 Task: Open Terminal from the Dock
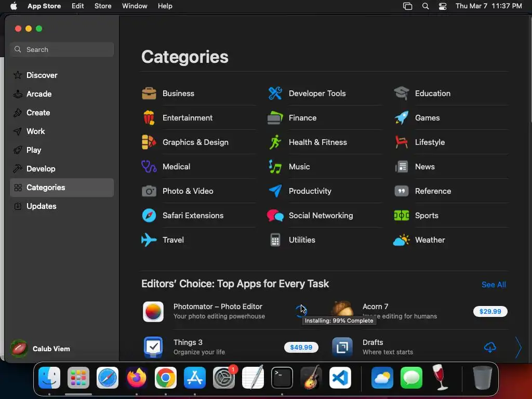click(x=282, y=378)
